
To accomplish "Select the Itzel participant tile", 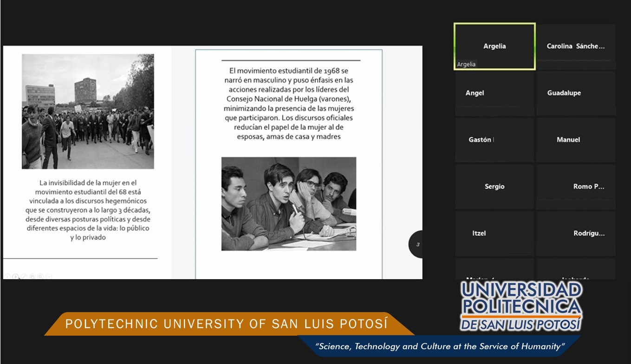I will pyautogui.click(x=495, y=234).
